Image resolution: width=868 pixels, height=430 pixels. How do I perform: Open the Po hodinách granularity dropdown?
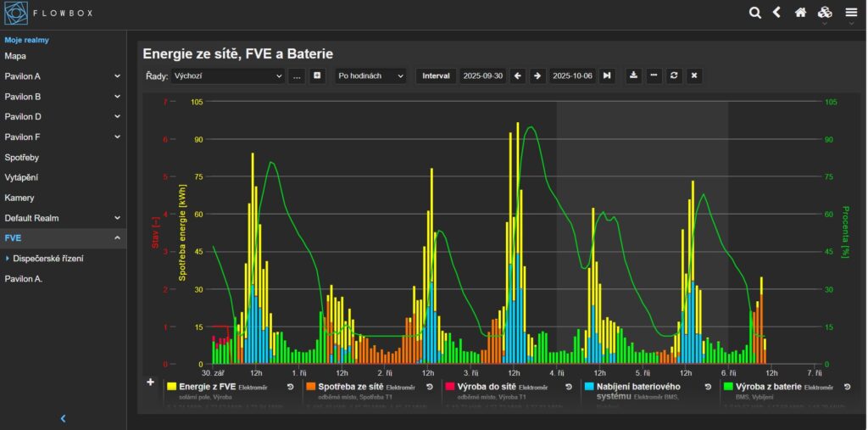coord(370,75)
